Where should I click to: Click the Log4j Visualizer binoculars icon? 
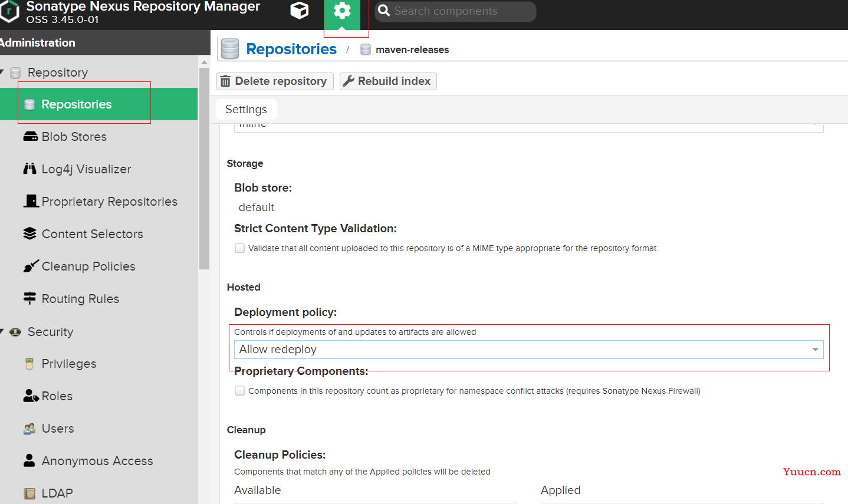(x=29, y=169)
